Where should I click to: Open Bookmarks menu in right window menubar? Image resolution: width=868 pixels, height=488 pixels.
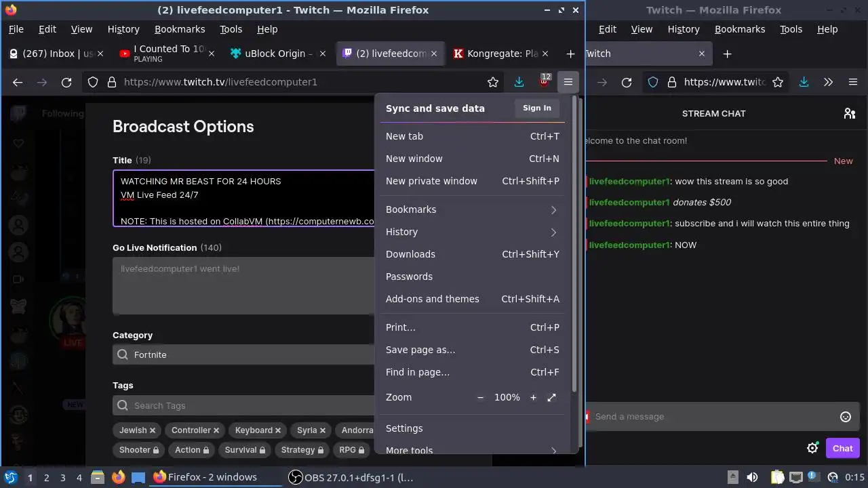point(740,29)
